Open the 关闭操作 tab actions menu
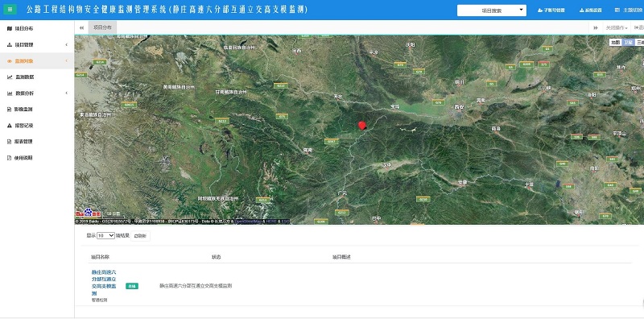Viewport: 644px width, 319px height. [617, 28]
